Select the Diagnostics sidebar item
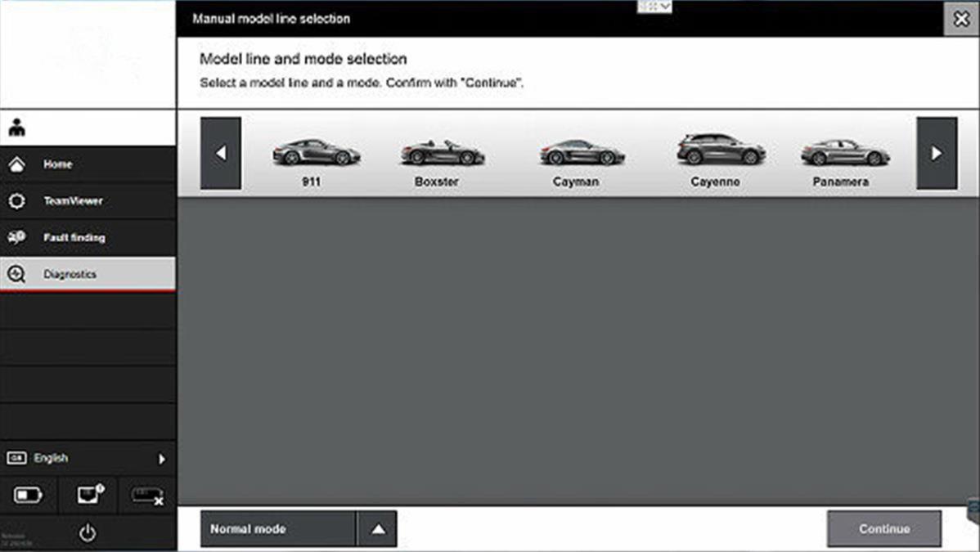This screenshot has height=552, width=980. tap(88, 274)
